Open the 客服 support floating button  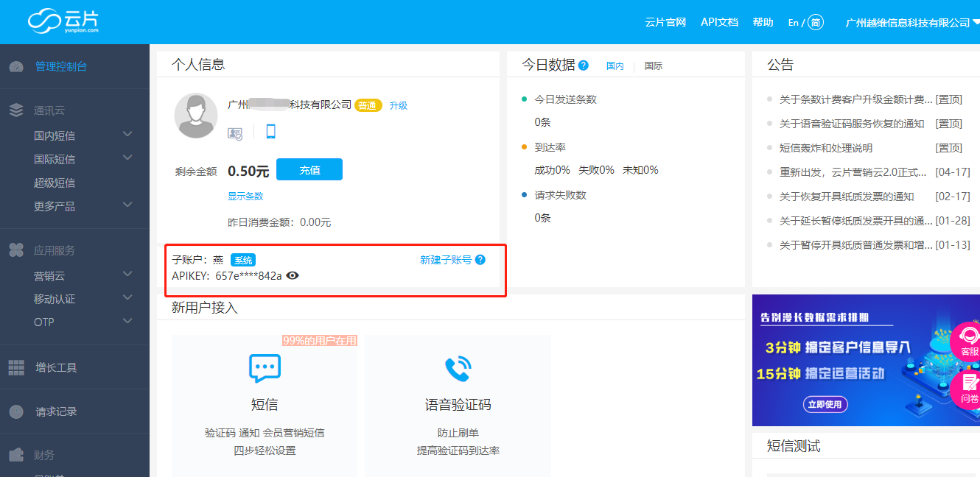pos(967,342)
